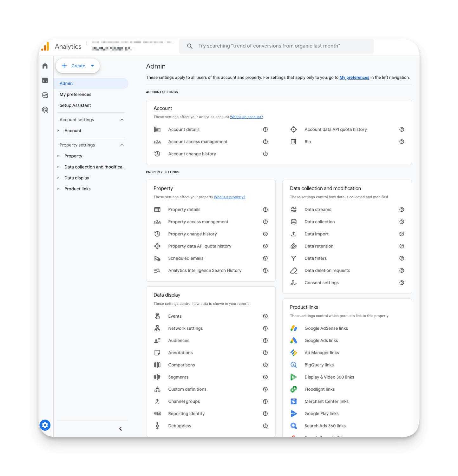Click the Bin trash icon
Screen dimensions: 458x476
pyautogui.click(x=294, y=142)
